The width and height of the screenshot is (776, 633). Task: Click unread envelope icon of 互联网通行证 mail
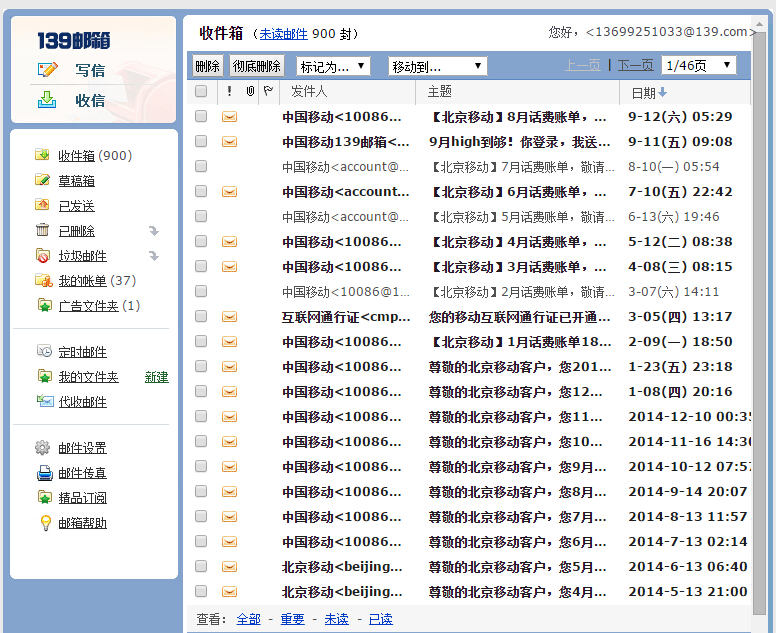click(x=229, y=316)
